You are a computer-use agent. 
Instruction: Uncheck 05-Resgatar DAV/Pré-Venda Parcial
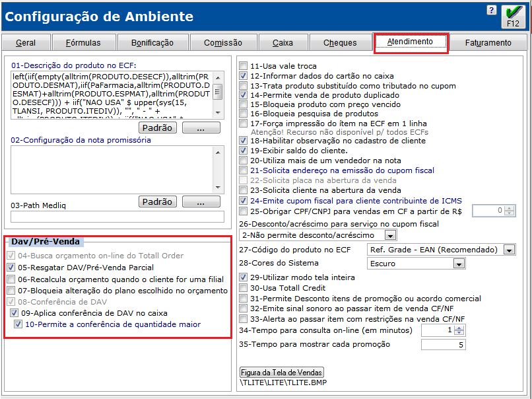coord(11,268)
